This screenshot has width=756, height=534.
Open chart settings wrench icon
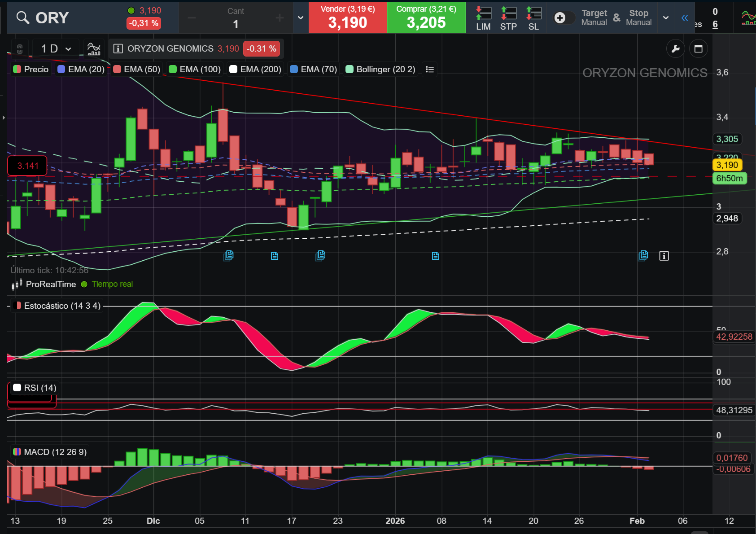click(x=675, y=48)
